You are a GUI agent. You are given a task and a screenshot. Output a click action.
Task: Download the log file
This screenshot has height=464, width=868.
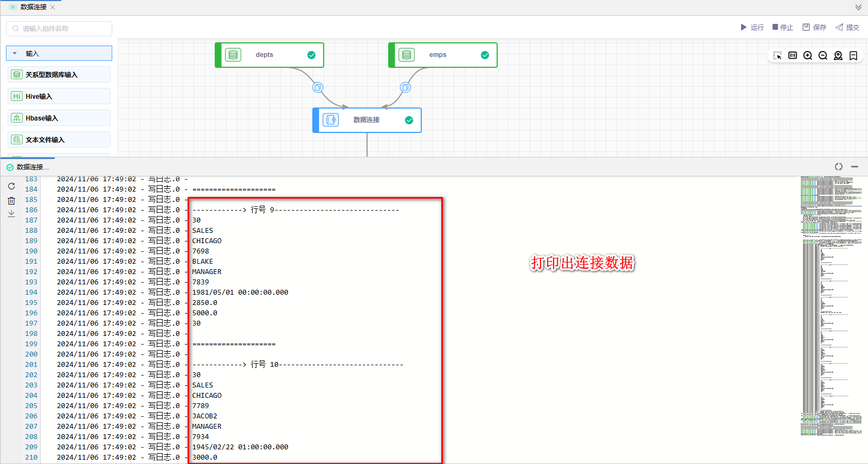click(11, 214)
